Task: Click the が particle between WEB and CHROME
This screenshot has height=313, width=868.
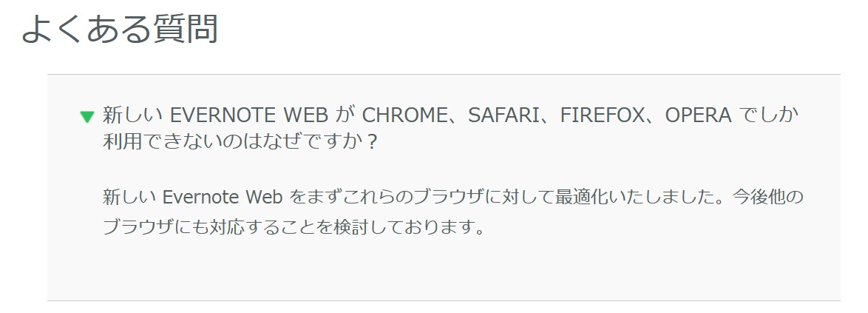Action: click(x=342, y=115)
